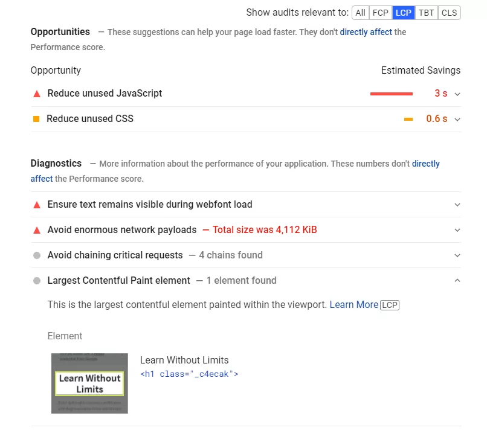The width and height of the screenshot is (487, 448).
Task: Click the Learn Without Limits element thumbnail
Action: pyautogui.click(x=89, y=383)
